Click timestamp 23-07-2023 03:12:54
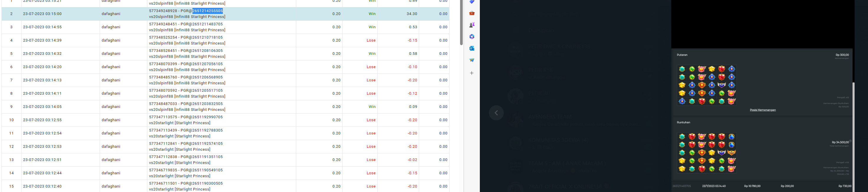This screenshot has width=868, height=192. pyautogui.click(x=42, y=133)
